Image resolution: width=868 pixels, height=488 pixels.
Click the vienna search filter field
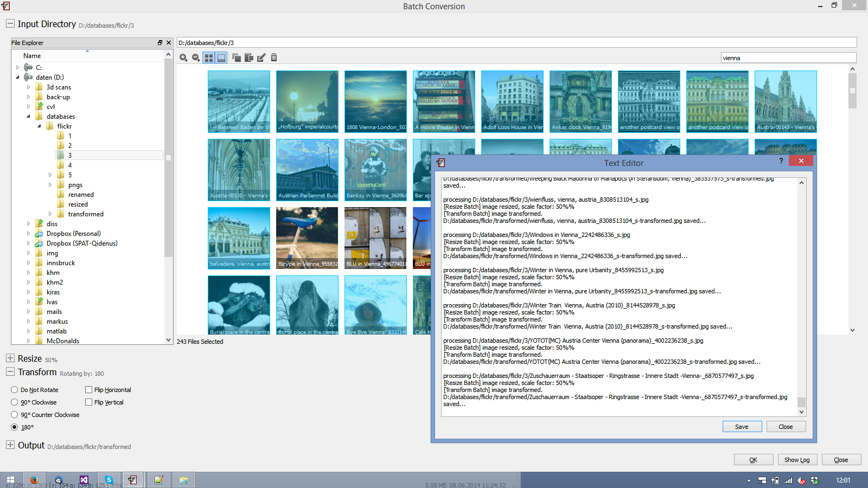point(788,58)
